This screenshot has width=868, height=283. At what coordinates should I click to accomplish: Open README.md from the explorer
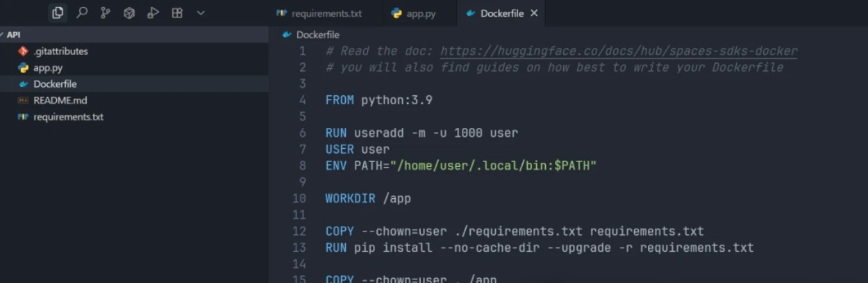pyautogui.click(x=60, y=100)
